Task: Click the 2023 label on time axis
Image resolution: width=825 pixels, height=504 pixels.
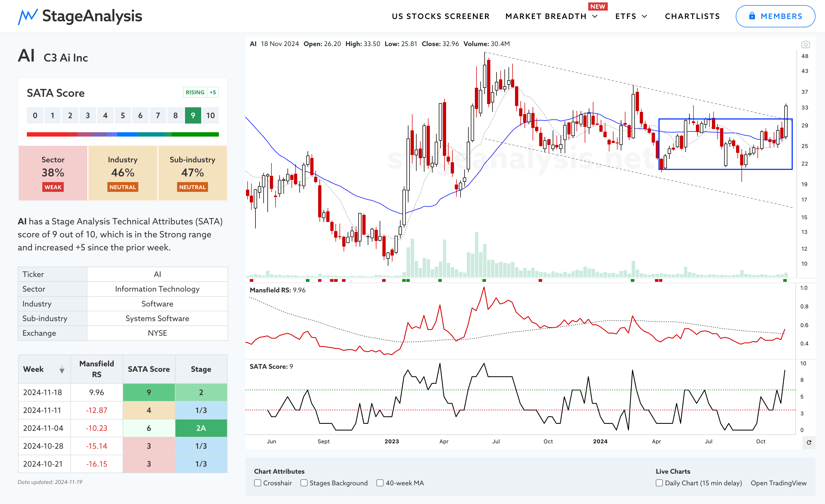Action: click(391, 441)
